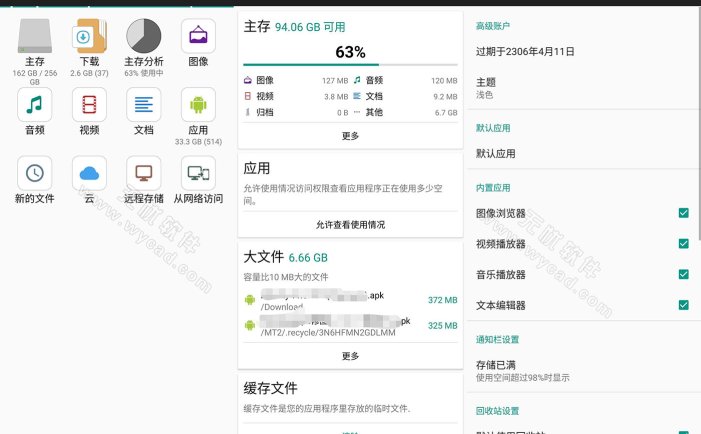Click 6.7 GB value for 其他
701x434 pixels.
point(446,112)
